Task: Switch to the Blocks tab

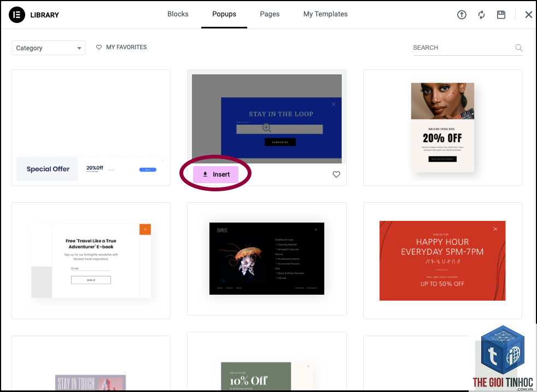Action: point(178,14)
